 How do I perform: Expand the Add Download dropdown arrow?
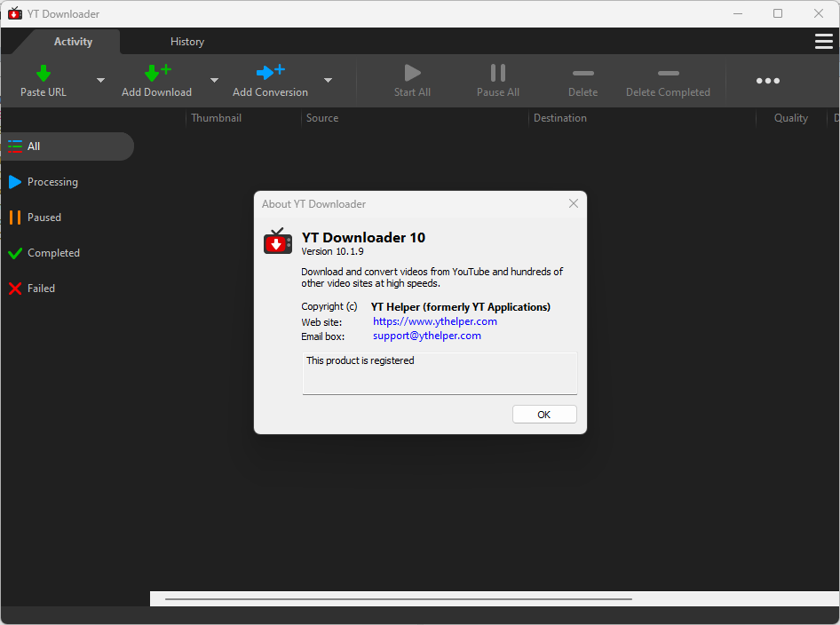click(x=214, y=80)
